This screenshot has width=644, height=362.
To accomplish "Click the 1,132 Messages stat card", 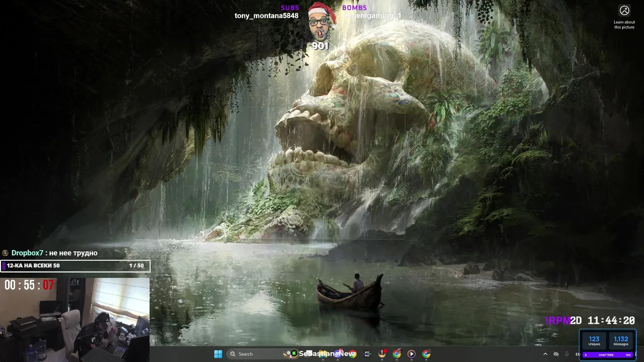I will [x=621, y=341].
